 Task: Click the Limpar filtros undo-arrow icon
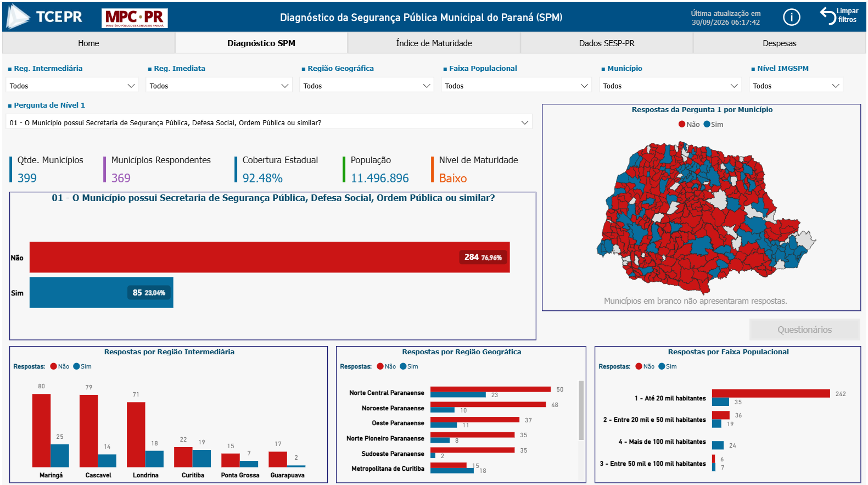(827, 15)
